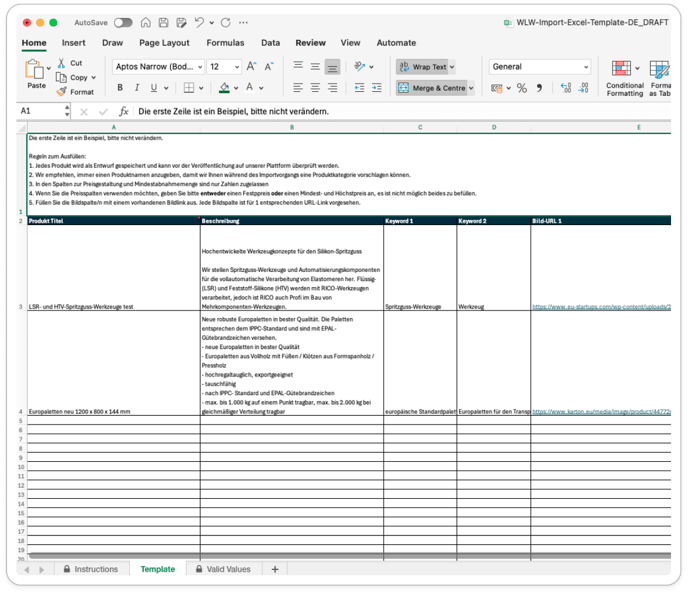This screenshot has height=594, width=688.
Task: Go to next sheet arrow
Action: point(42,569)
